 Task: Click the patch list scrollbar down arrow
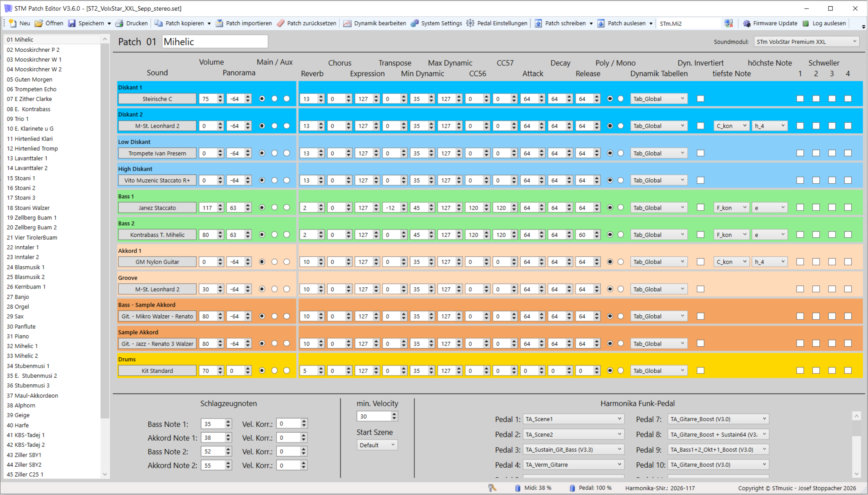(105, 474)
